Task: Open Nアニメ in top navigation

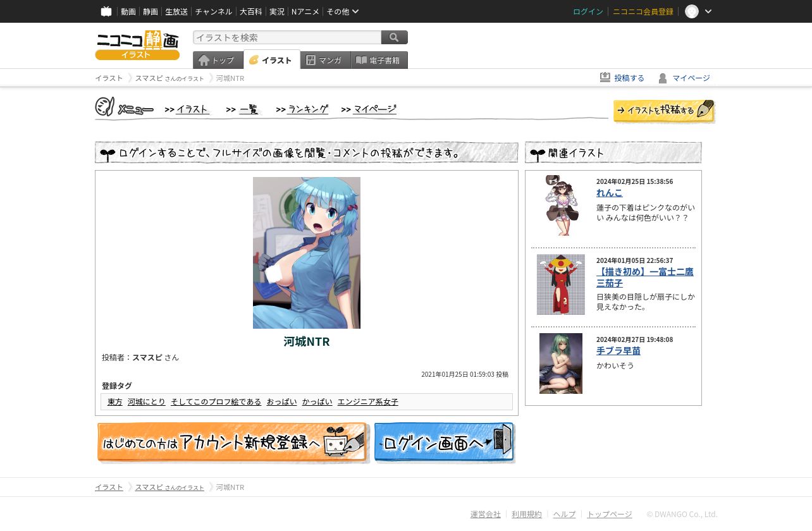Action: [305, 11]
